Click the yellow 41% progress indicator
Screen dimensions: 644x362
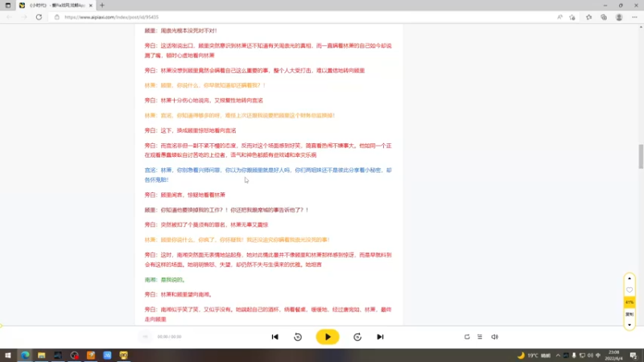[x=630, y=302]
